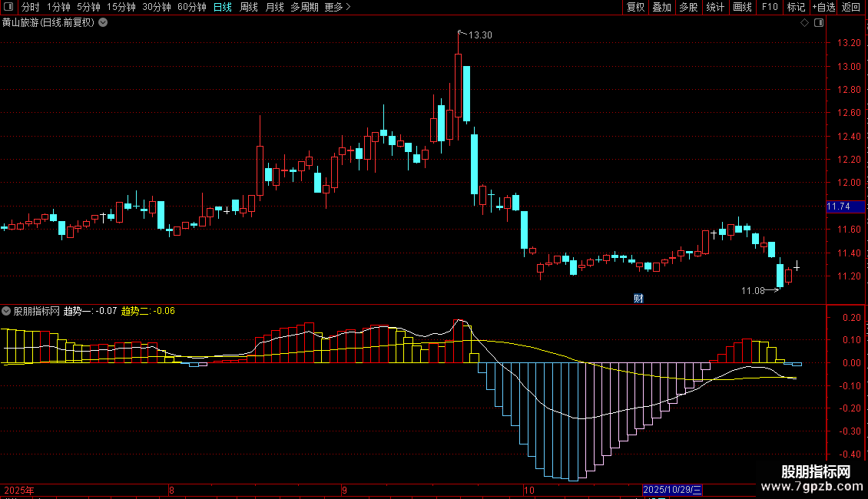Open the 股朋指标网 indicator settings circle
This screenshot has height=499, width=868.
(6, 311)
